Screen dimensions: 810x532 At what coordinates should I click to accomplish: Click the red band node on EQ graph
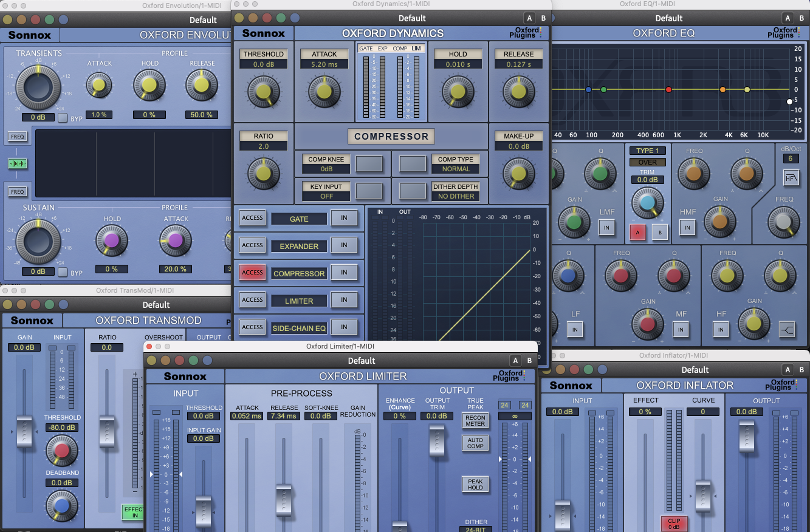(x=668, y=89)
